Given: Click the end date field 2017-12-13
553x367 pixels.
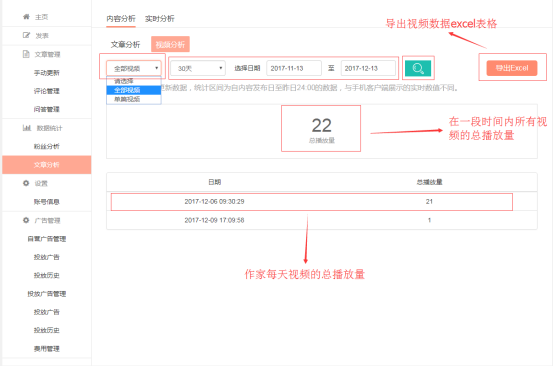Looking at the screenshot, I should pos(368,68).
